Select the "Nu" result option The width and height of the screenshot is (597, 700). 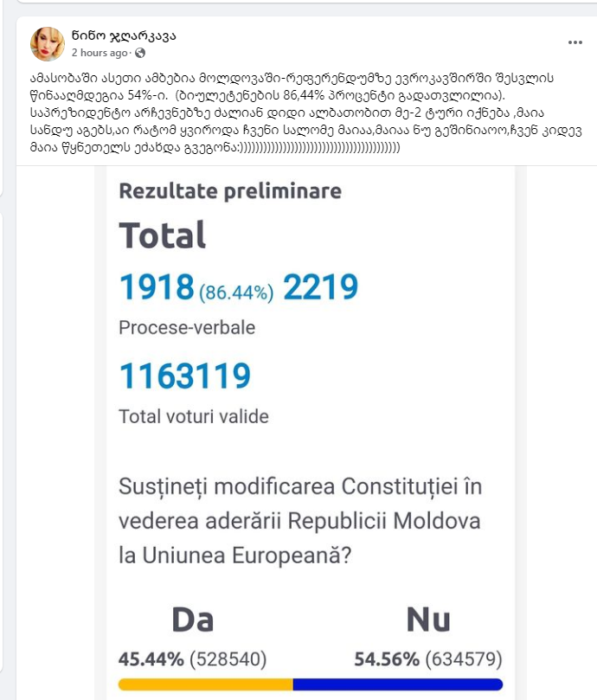tap(428, 619)
